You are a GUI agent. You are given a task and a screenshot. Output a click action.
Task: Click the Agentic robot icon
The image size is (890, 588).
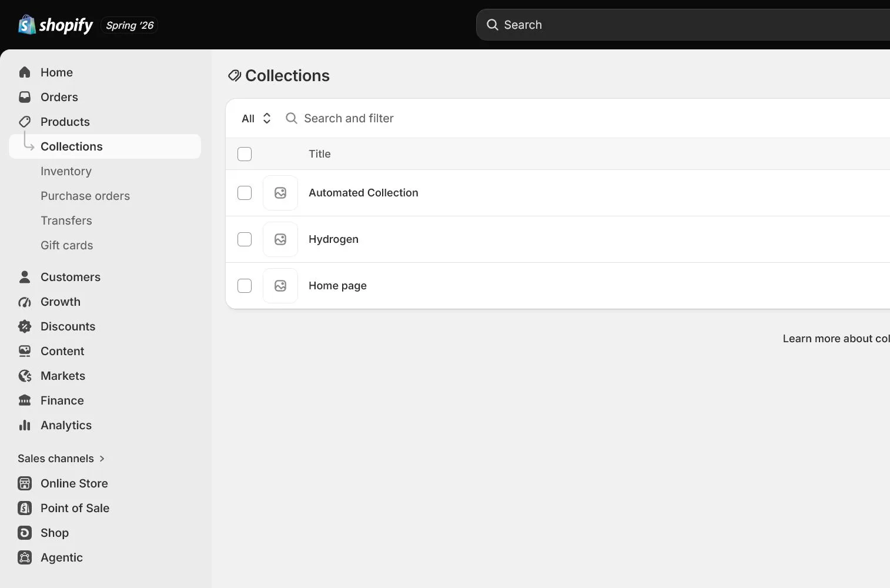tap(25, 557)
